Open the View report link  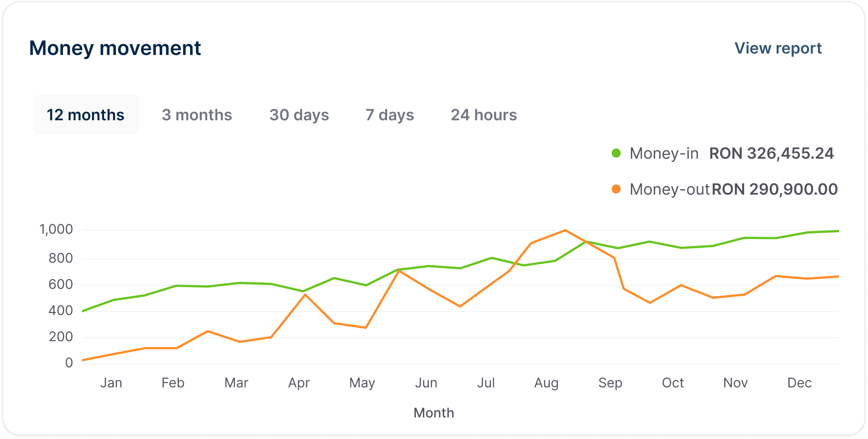pyautogui.click(x=778, y=48)
